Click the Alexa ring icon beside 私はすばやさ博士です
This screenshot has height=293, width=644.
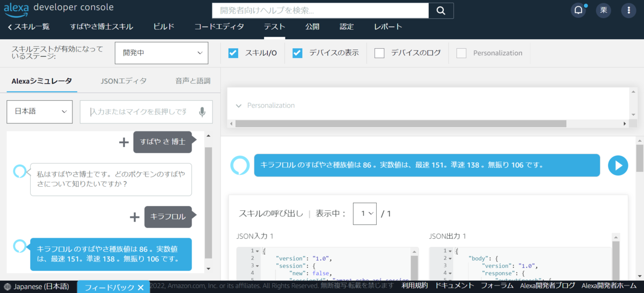click(19, 171)
